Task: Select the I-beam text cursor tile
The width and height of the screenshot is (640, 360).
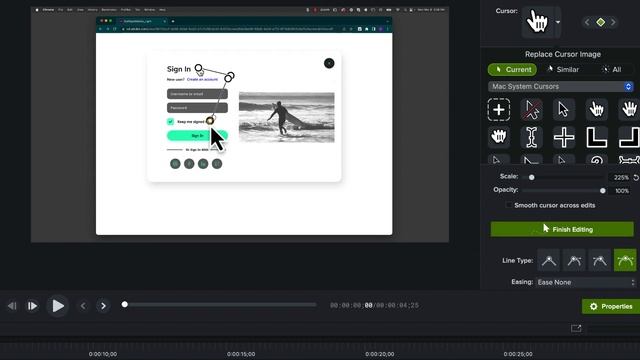Action: [x=531, y=137]
